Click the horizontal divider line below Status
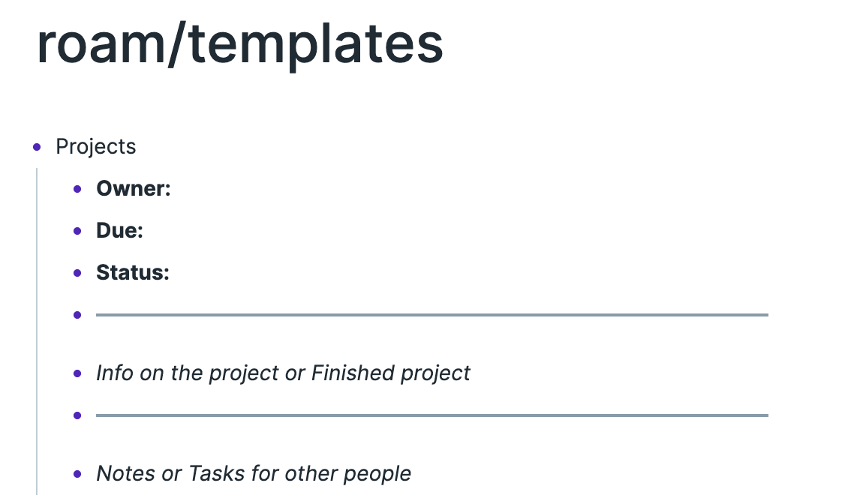The width and height of the screenshot is (860, 504). click(x=432, y=315)
